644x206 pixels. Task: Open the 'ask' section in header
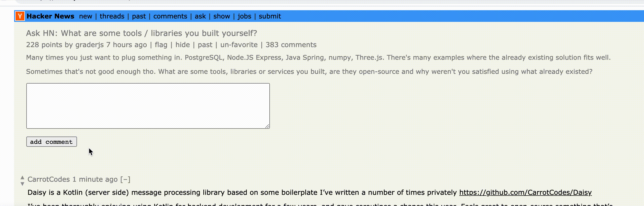[x=200, y=16]
